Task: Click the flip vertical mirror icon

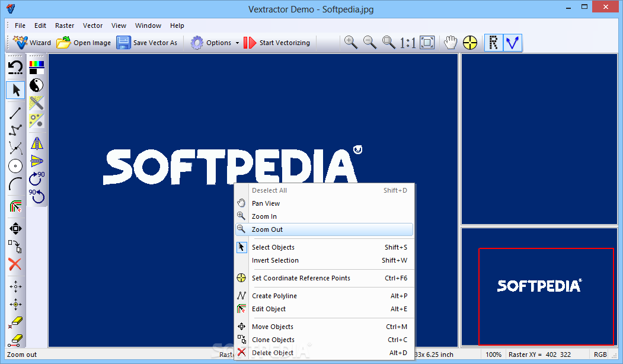Action: tap(37, 161)
